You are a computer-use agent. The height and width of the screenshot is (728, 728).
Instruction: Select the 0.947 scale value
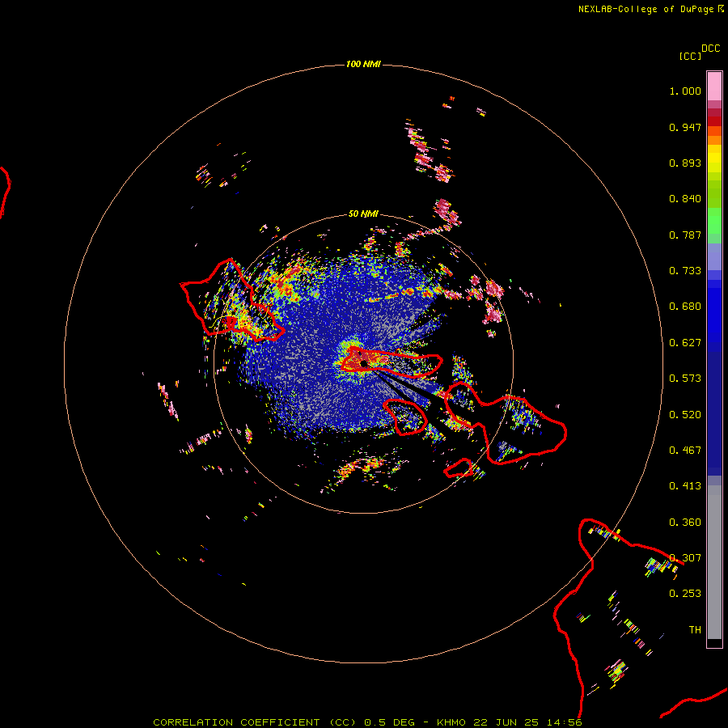point(685,127)
